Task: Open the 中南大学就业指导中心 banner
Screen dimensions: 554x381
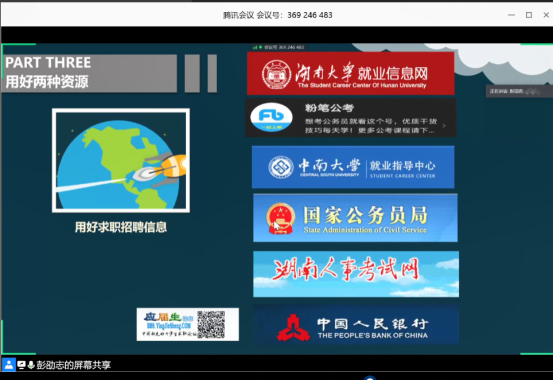Action: point(353,167)
